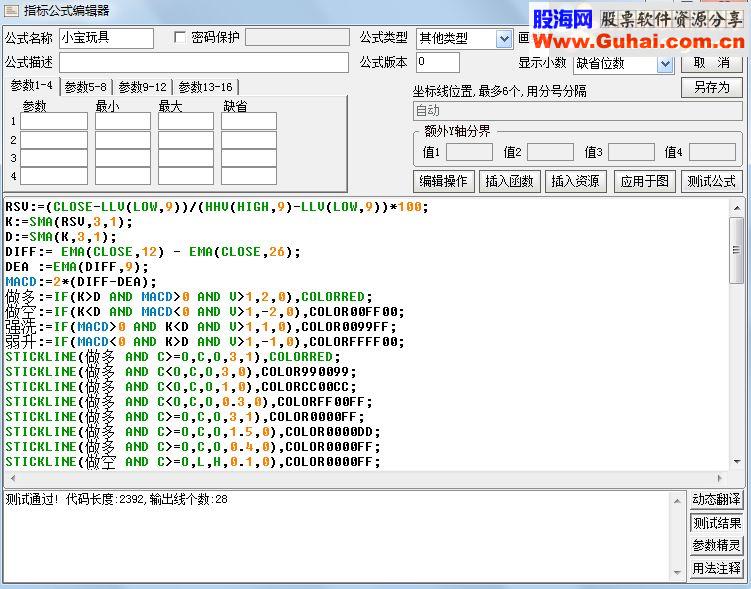This screenshot has height=589, width=751.
Task: Open the 公式类型 dropdown
Action: click(x=503, y=38)
